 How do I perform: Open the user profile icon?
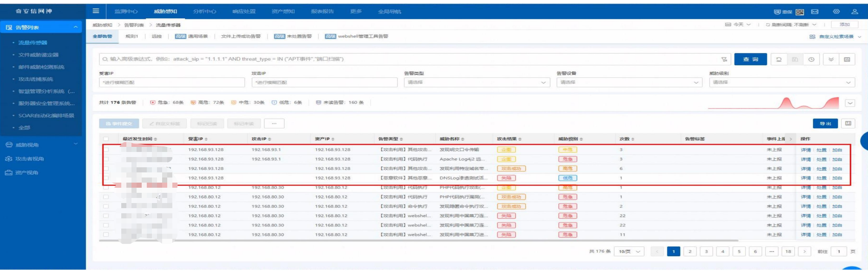(x=854, y=11)
